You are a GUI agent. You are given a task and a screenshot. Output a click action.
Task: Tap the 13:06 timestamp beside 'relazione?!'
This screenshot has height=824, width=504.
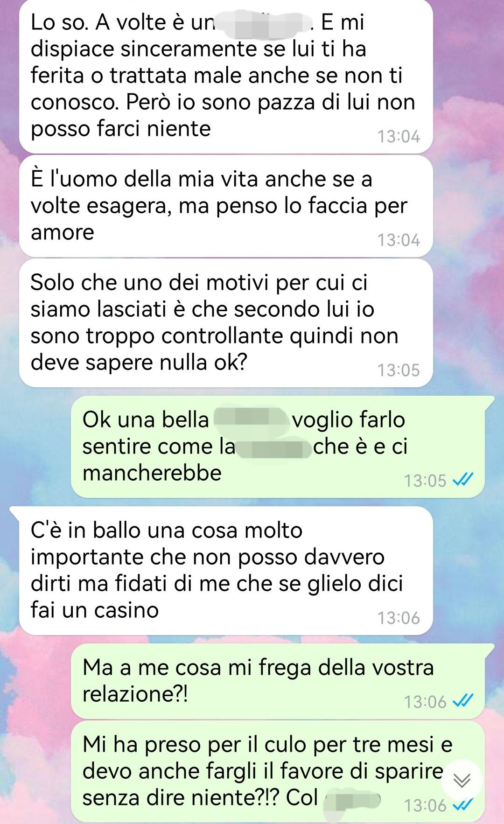pos(425,702)
